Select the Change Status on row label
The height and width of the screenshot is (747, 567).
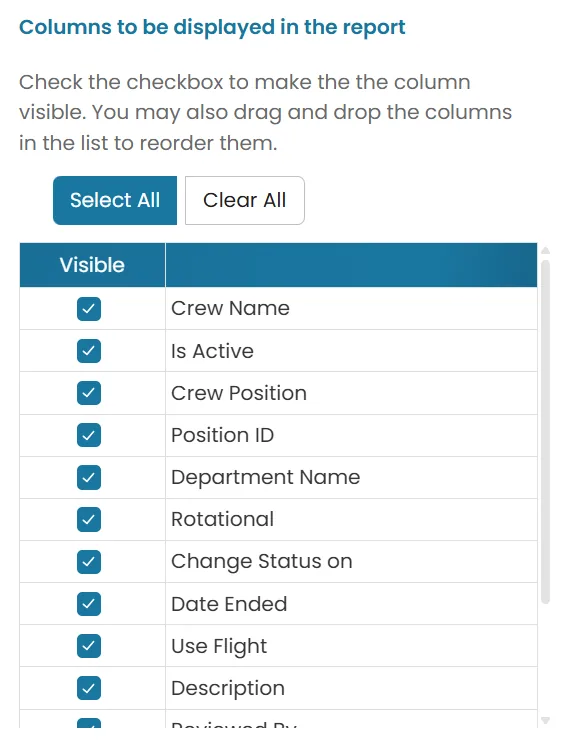tap(262, 561)
